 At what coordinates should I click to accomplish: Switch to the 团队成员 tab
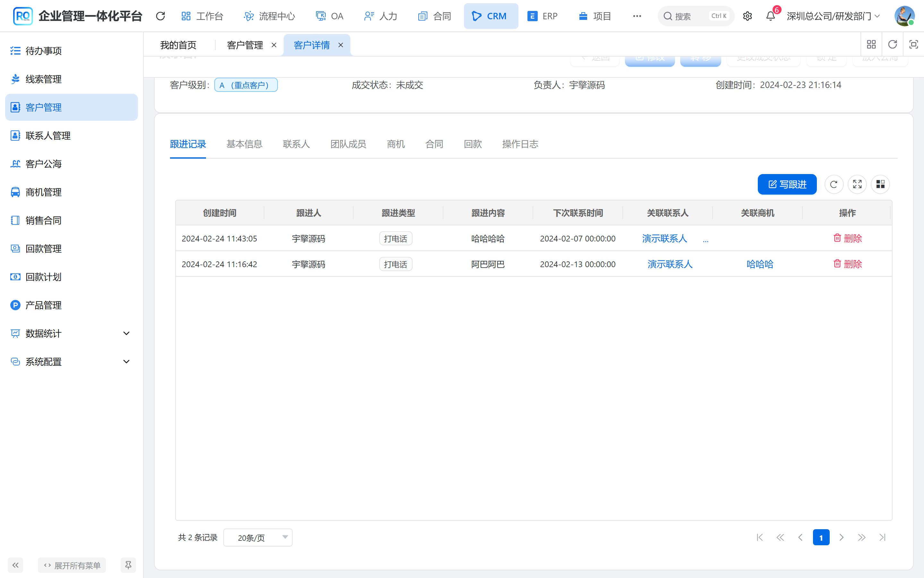point(348,144)
